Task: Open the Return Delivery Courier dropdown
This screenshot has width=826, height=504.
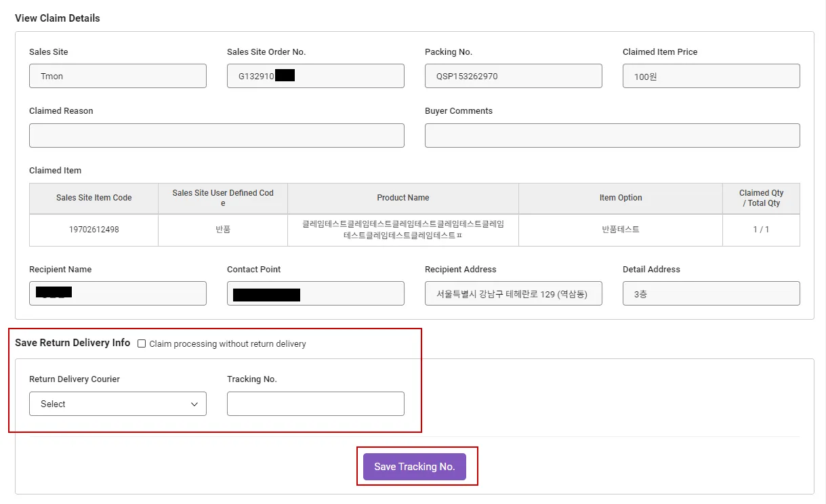Action: pos(118,404)
